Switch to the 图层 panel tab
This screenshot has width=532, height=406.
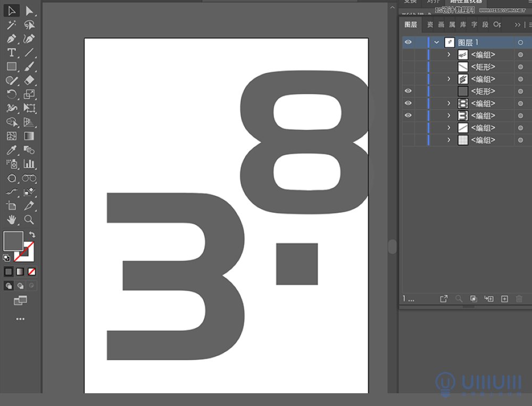(x=411, y=24)
